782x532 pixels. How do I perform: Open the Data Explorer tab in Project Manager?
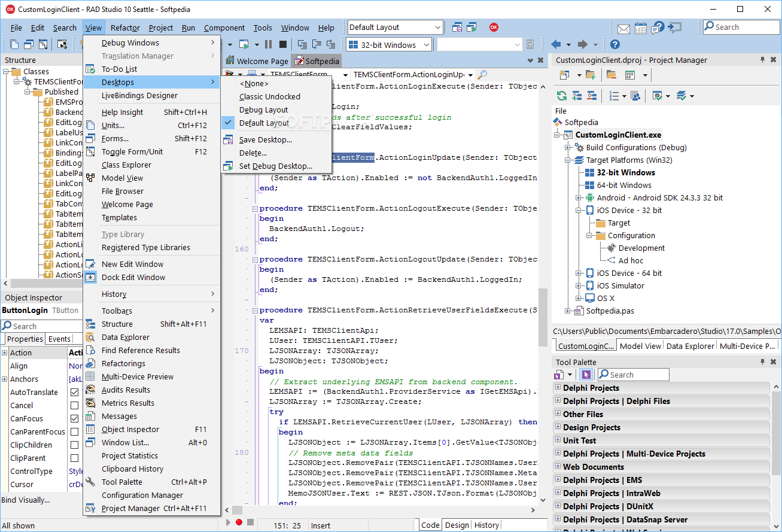[x=690, y=346]
